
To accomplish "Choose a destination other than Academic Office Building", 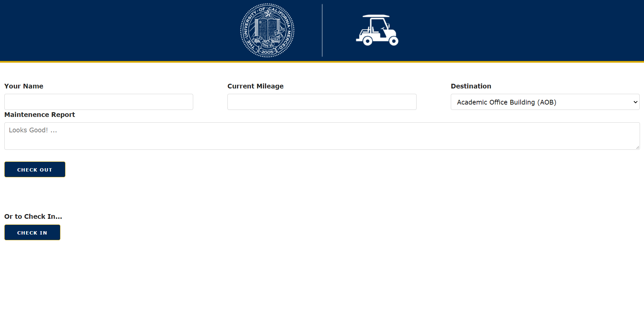I will click(545, 102).
